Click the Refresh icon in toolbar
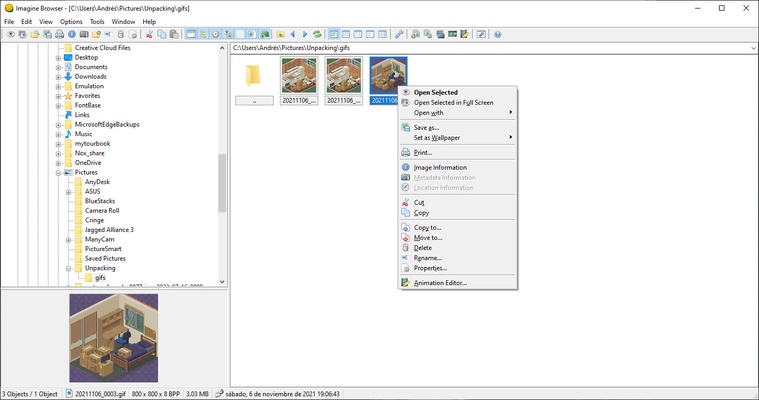The image size is (759, 400). coord(318,34)
